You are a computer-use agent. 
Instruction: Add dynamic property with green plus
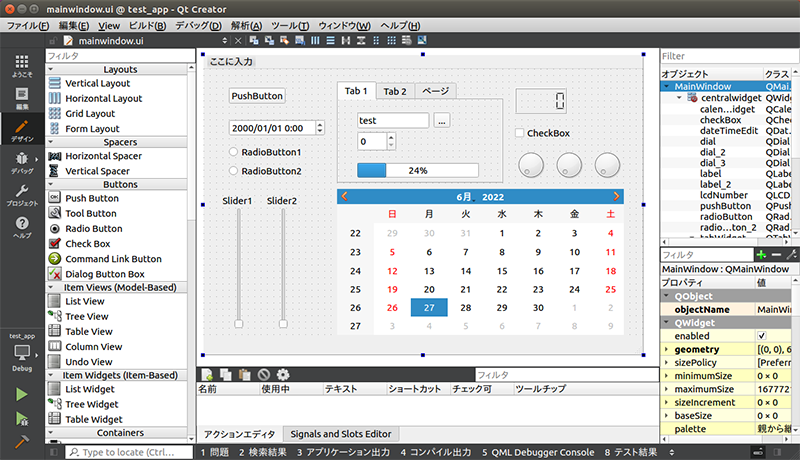click(761, 254)
